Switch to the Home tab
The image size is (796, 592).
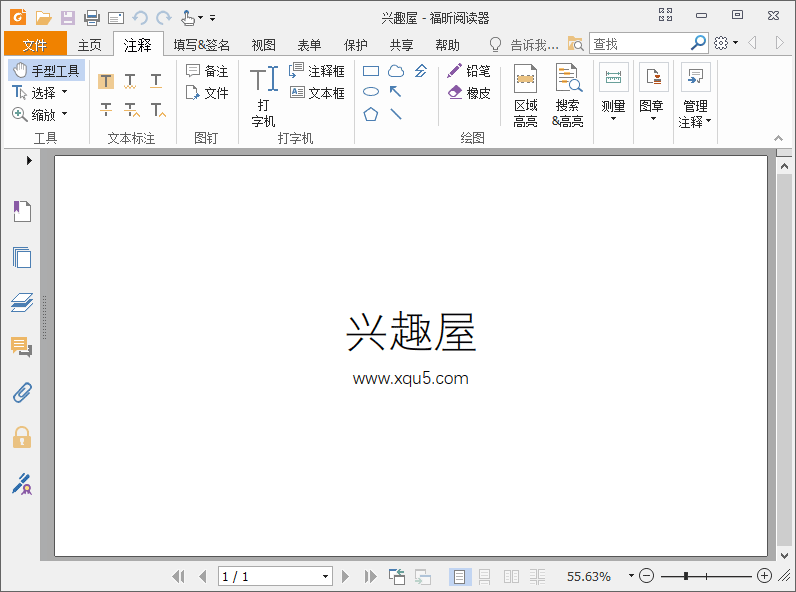pyautogui.click(x=90, y=45)
